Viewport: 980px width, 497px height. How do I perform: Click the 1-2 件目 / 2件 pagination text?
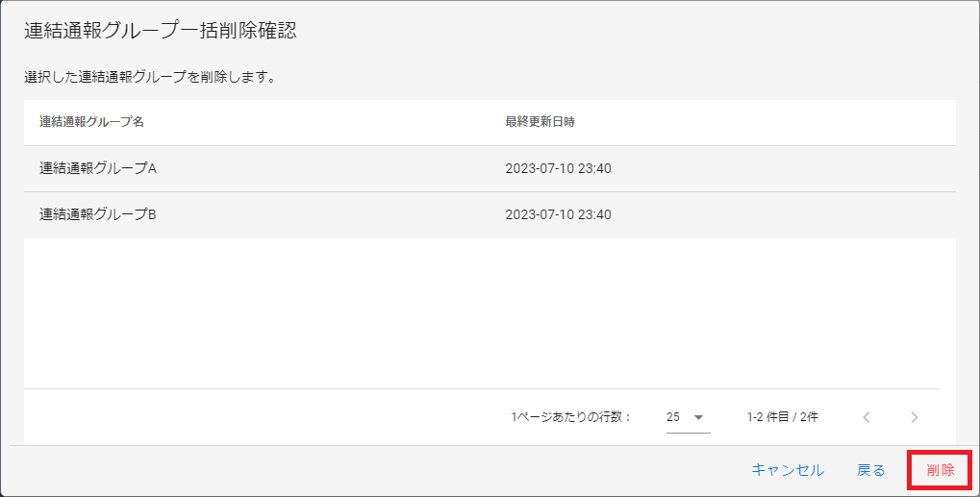783,417
